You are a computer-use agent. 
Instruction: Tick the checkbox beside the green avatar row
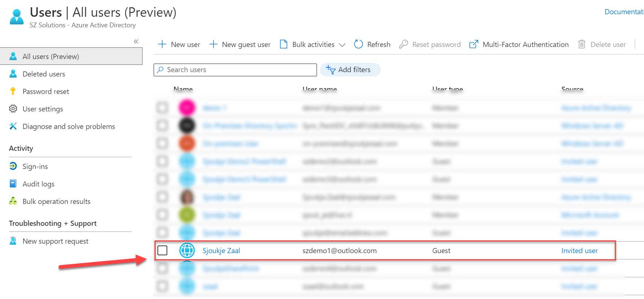point(163,215)
